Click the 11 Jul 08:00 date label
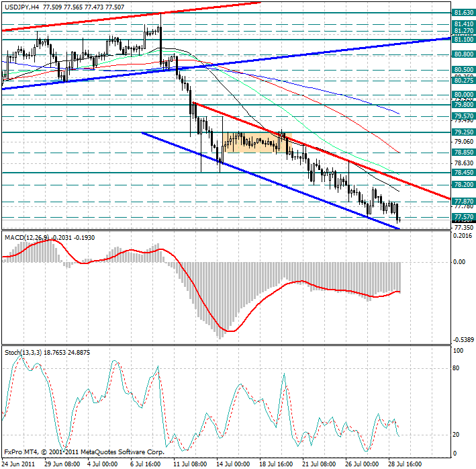This screenshot has width=476, height=469. point(189,464)
